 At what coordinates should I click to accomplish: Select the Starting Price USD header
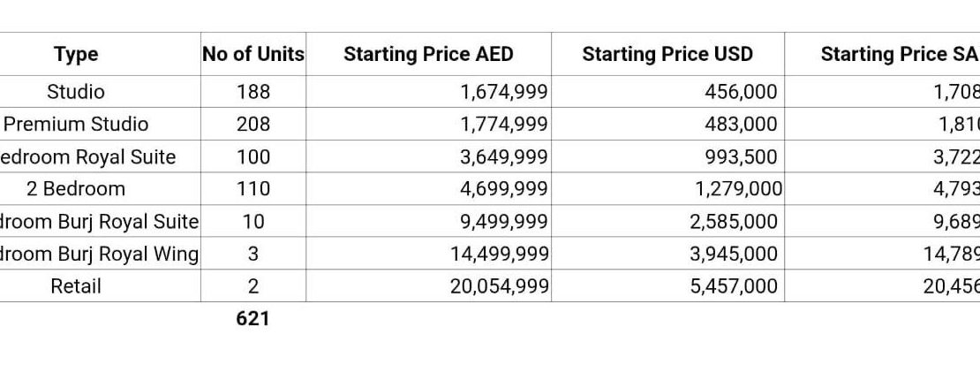(x=667, y=55)
